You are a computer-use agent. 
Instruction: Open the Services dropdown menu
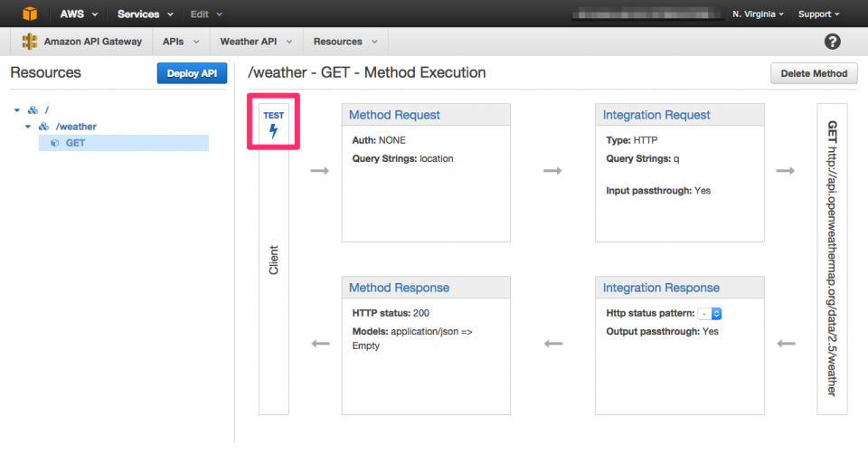point(145,14)
